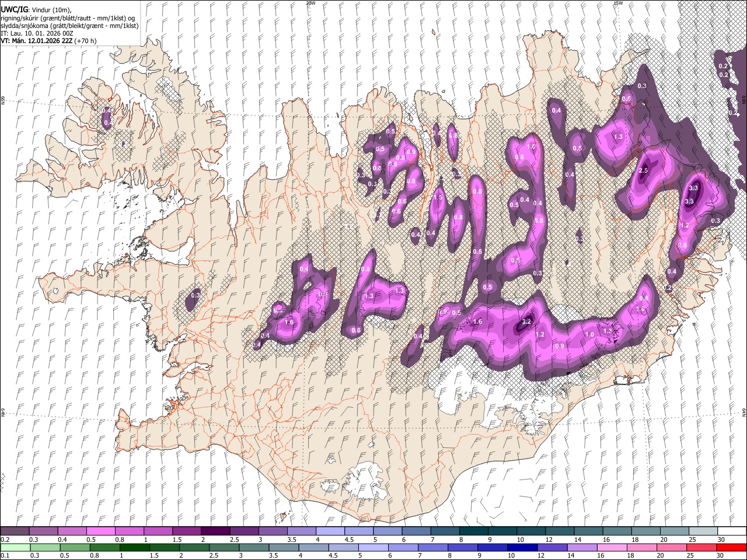Pick the red swatch at 25 in lower legend
This screenshot has width=747, height=560.
pos(701,547)
